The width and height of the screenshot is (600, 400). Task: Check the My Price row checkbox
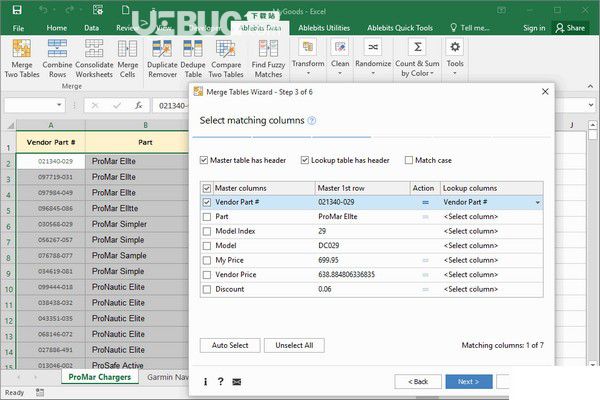coord(207,260)
